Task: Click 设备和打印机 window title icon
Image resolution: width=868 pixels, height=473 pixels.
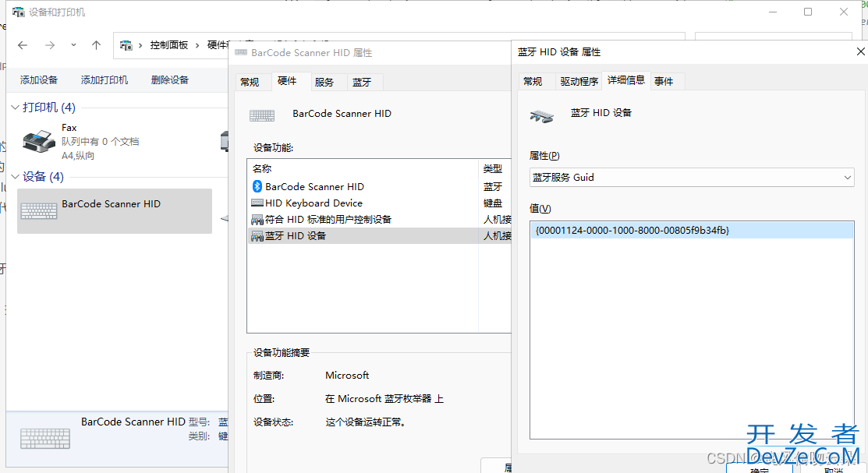Action: pos(18,12)
